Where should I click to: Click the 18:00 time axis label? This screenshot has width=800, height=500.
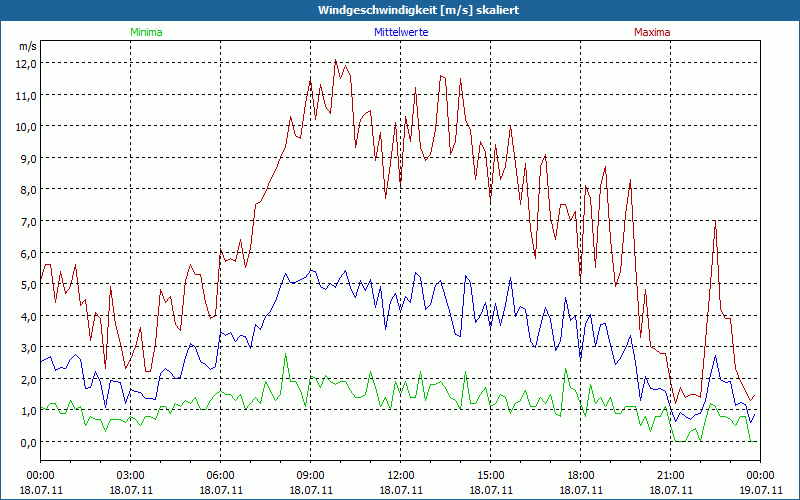pos(580,475)
